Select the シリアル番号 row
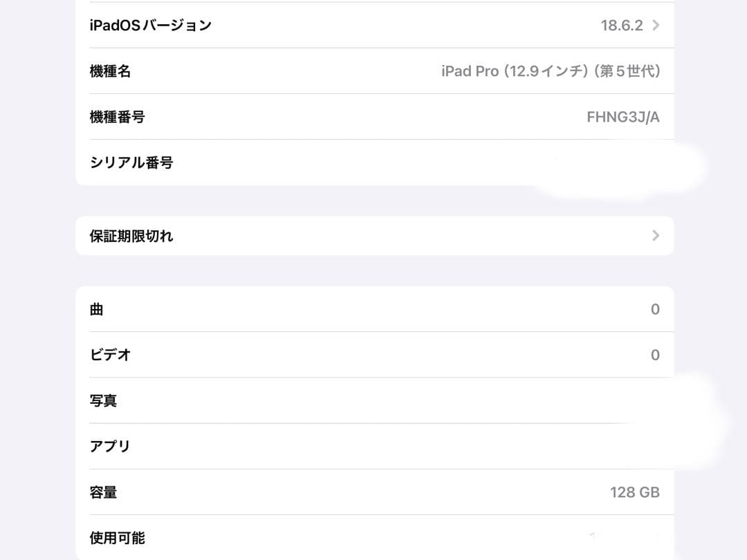 tap(373, 162)
